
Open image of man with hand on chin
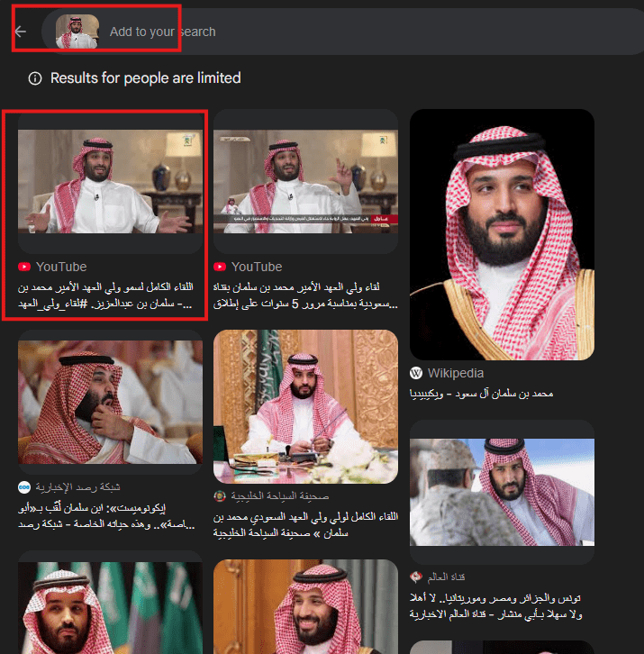(110, 402)
